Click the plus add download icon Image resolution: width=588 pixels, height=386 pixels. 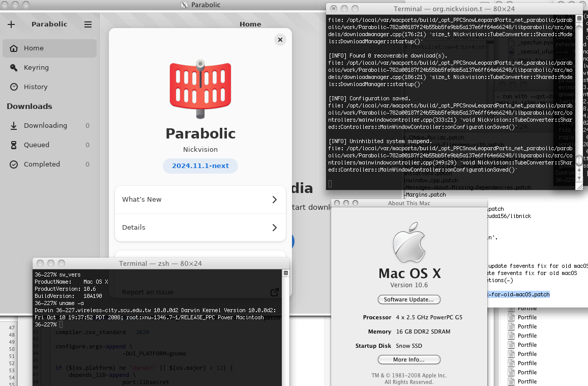(x=11, y=24)
